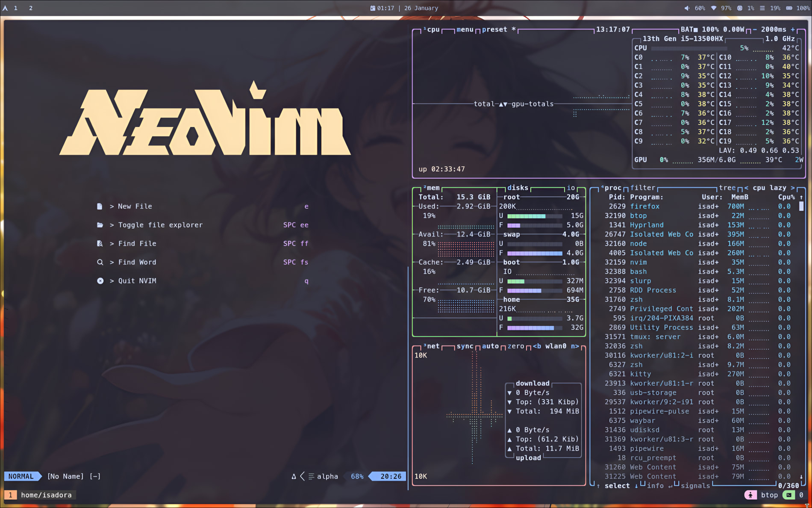Viewport: 812px width, 508px height.
Task: Click the scroll-up arrow in proc header
Action: tap(801, 197)
